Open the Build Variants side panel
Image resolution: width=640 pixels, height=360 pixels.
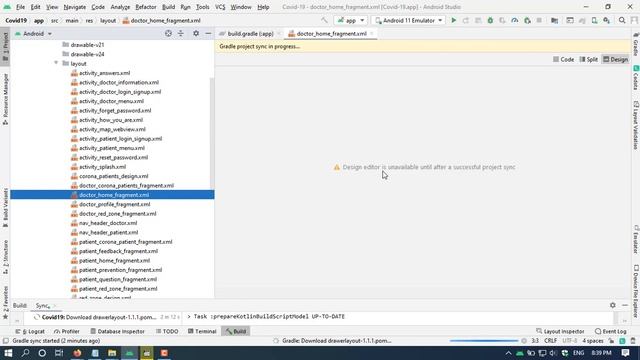point(5,208)
